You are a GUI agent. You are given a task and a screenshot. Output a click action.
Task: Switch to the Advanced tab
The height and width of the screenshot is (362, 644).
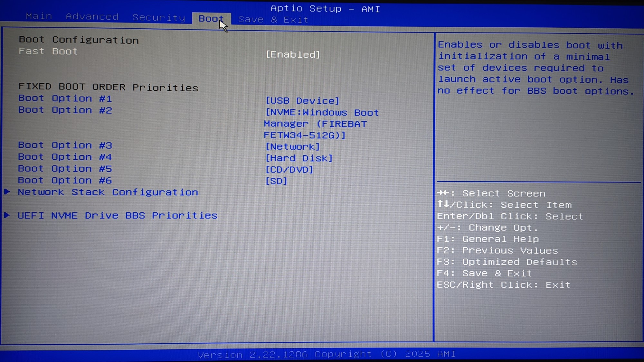point(92,17)
